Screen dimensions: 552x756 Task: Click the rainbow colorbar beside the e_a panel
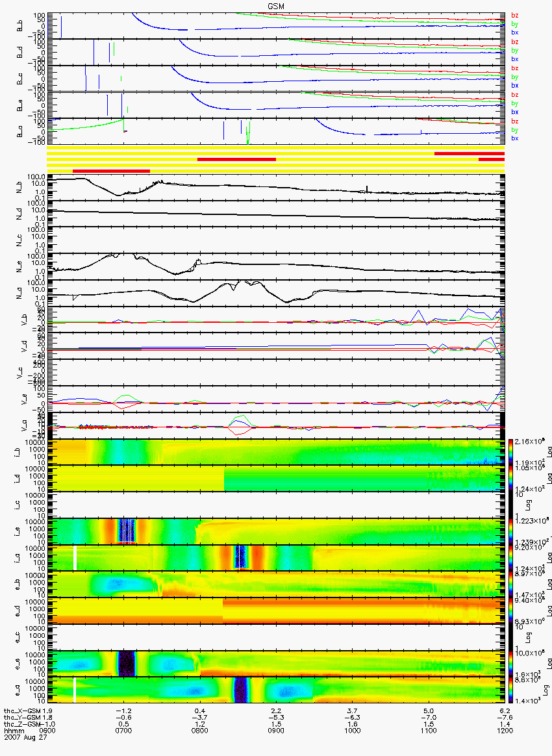510,690
